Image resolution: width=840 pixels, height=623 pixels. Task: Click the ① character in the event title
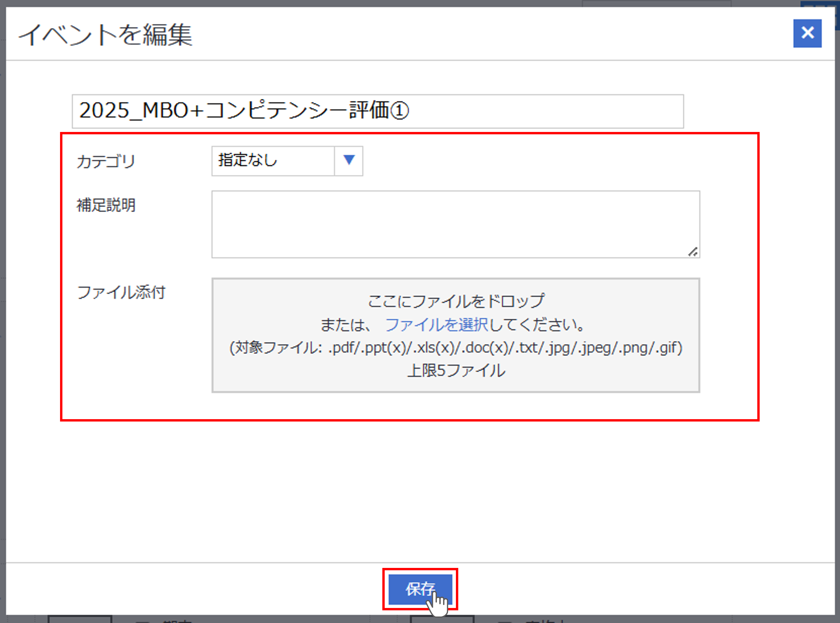[x=399, y=111]
